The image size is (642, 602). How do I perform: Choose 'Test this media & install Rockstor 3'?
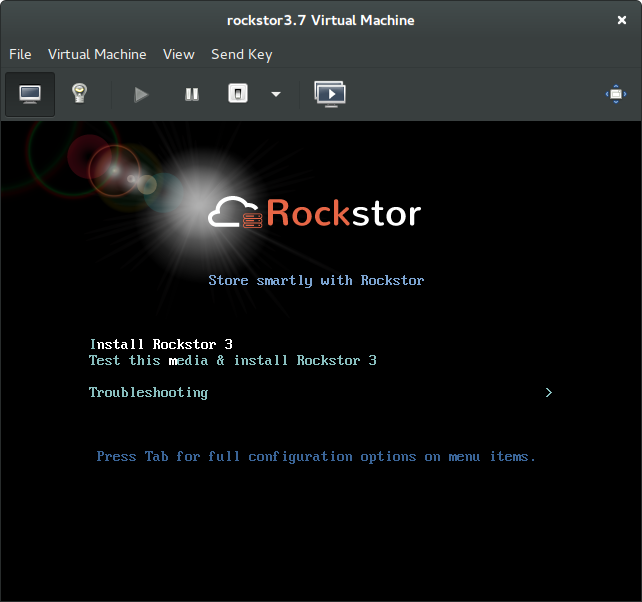[x=232, y=360]
